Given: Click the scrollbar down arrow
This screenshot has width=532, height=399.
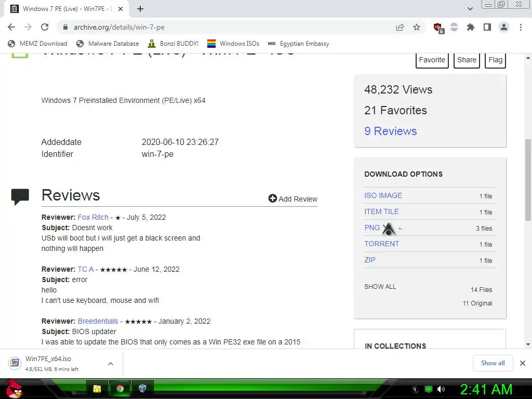Looking at the screenshot, I should tap(528, 344).
